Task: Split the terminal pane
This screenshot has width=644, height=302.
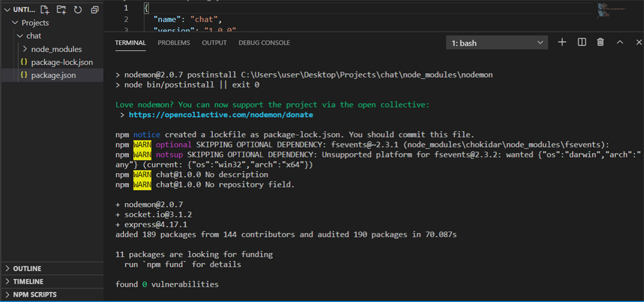Action: point(582,42)
